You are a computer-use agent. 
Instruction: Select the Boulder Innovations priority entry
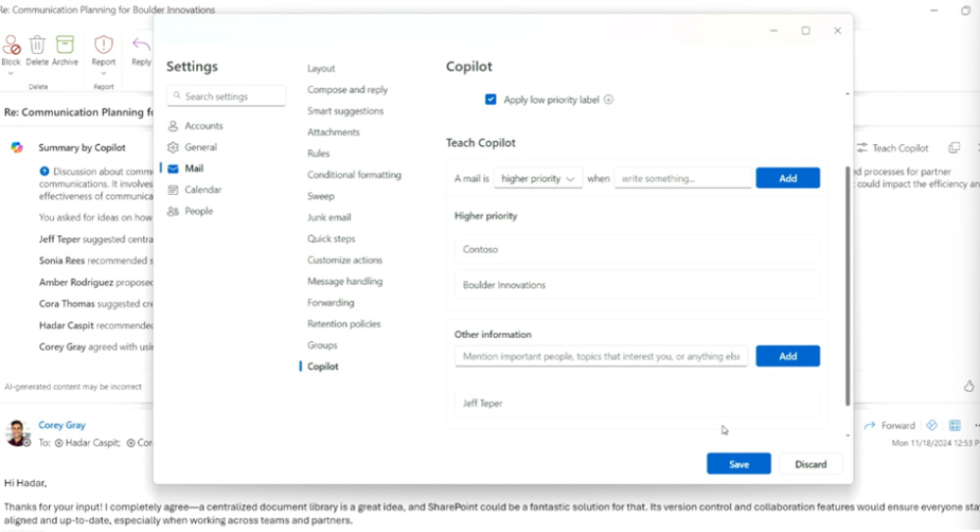click(x=637, y=285)
